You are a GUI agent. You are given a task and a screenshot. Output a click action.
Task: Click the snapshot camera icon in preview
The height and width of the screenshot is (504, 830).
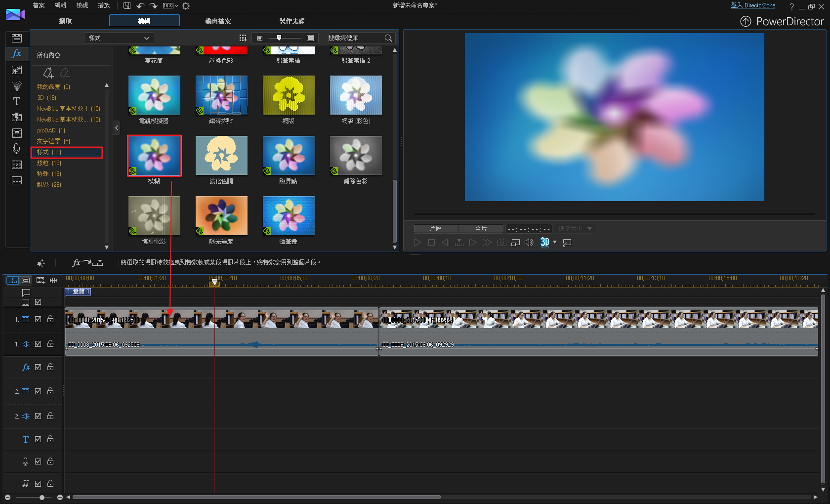tap(501, 242)
